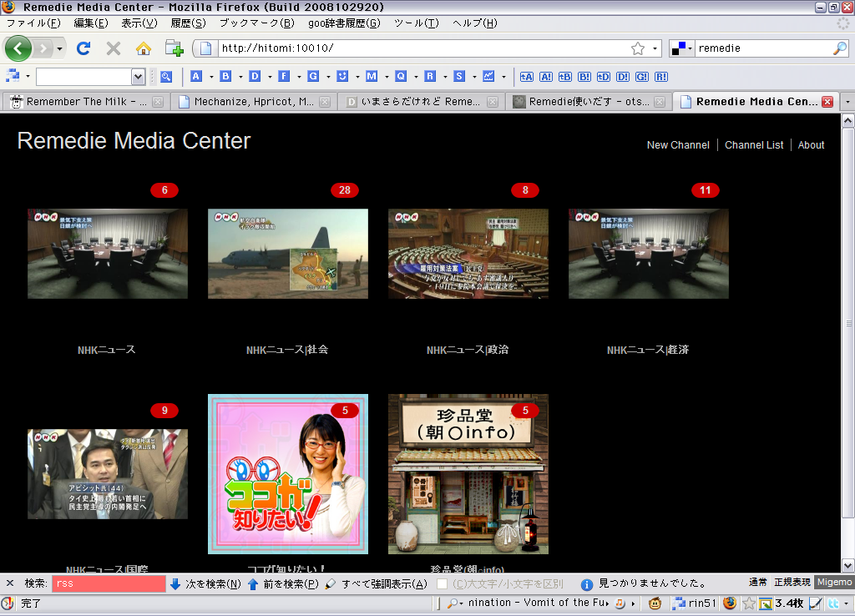Click the goo dictionary 'D' toolbar icon
Viewport: 855px width, 616px height.
(x=255, y=76)
